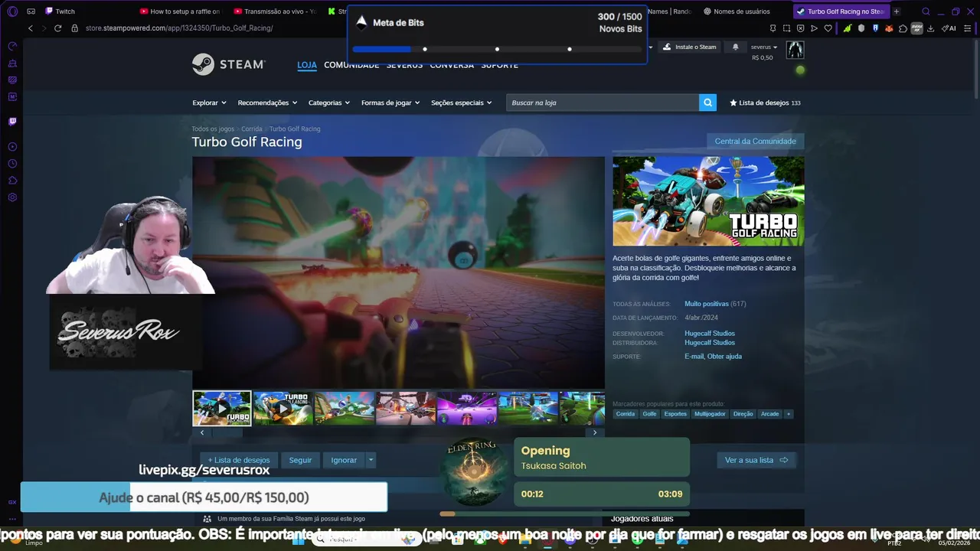Open History clock icon in sidebar

12,164
